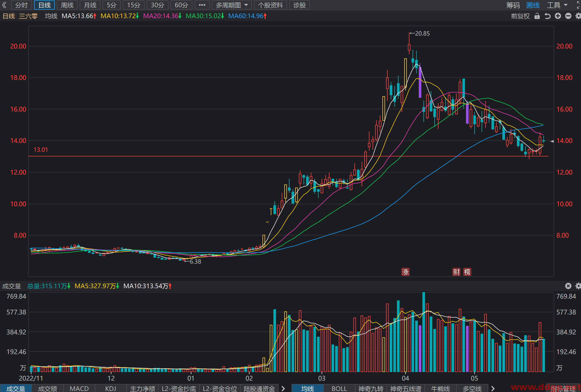Zoom out with the minus icon
Viewport: 581px width, 392px height.
click(x=568, y=16)
